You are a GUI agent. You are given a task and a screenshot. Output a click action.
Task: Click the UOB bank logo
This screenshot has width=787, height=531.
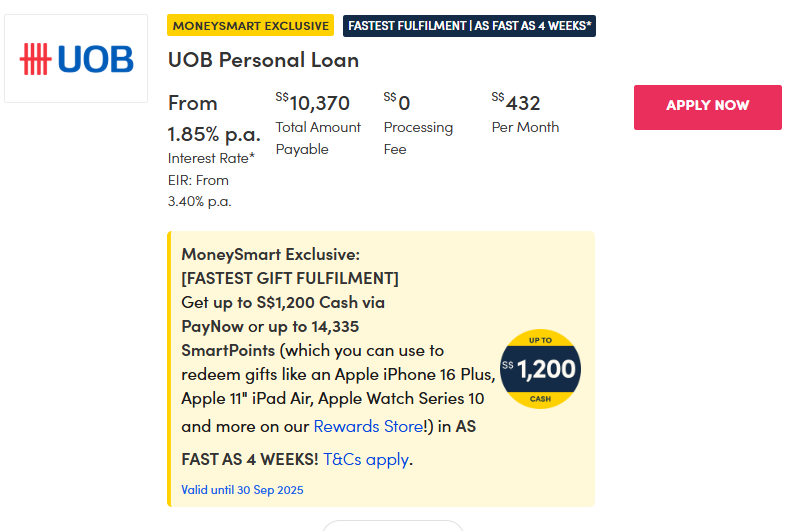pos(76,59)
